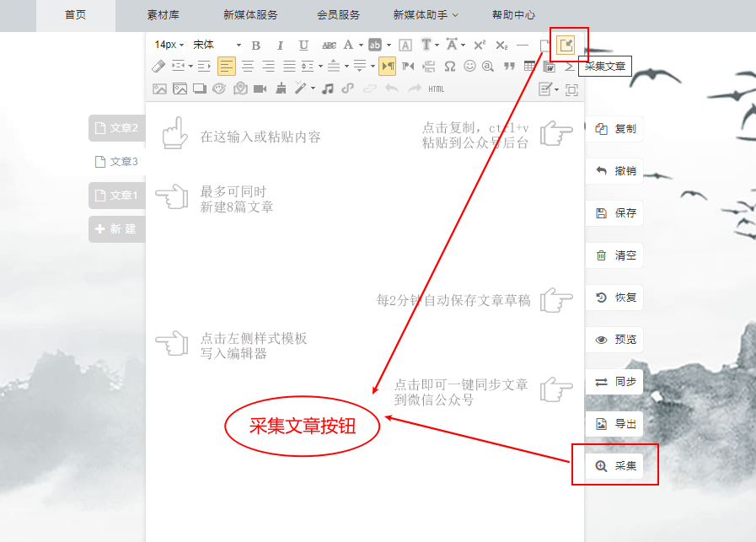Toggle italic text style
Viewport: 756px width, 542px height.
point(280,45)
